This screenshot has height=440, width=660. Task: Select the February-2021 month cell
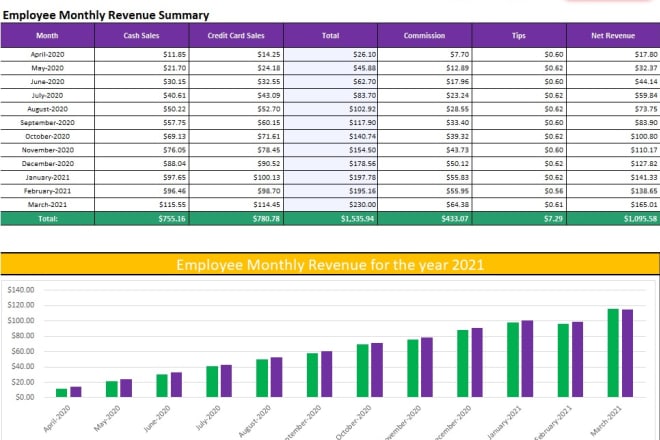[x=47, y=191]
